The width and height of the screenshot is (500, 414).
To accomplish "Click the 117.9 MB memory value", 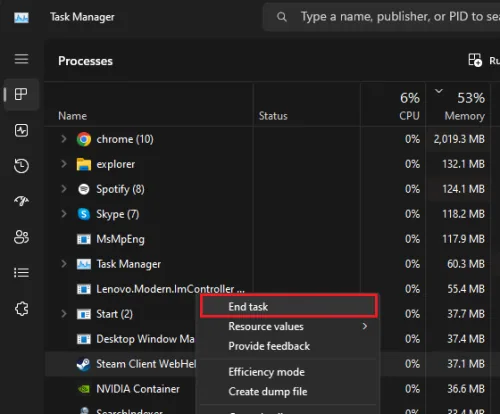I will (463, 239).
